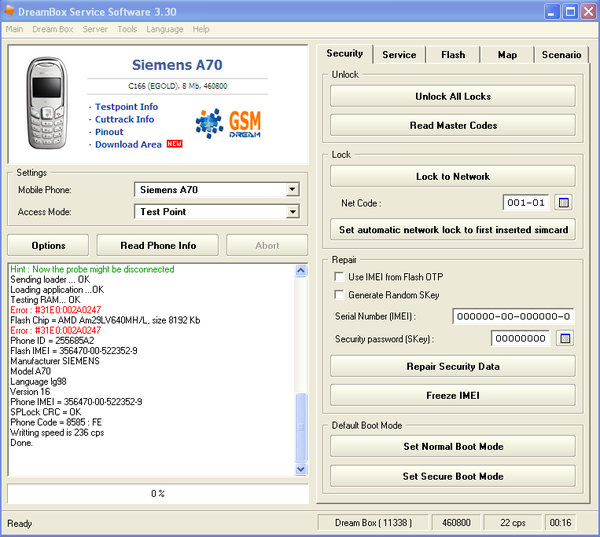Click the progress bar showing 0%
The height and width of the screenshot is (537, 600).
click(x=157, y=494)
